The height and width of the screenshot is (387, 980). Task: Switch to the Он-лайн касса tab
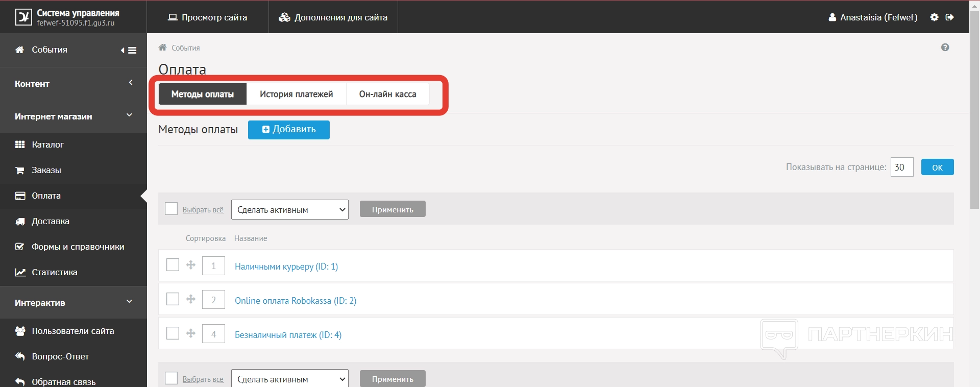click(388, 94)
